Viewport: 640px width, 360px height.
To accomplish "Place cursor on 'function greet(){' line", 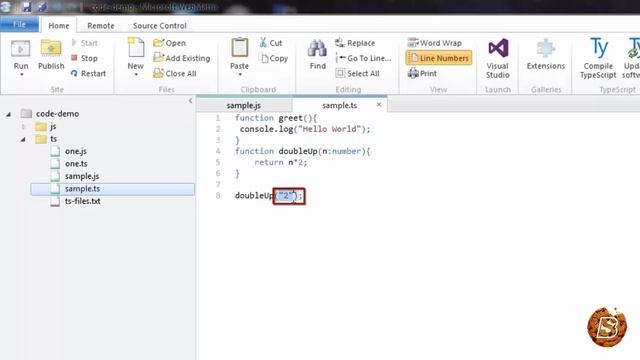I will [x=276, y=118].
